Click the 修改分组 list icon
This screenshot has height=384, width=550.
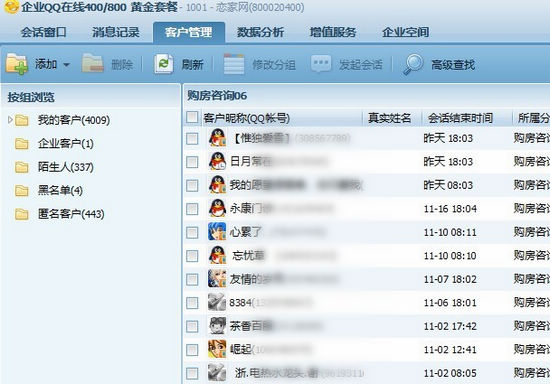coord(234,64)
